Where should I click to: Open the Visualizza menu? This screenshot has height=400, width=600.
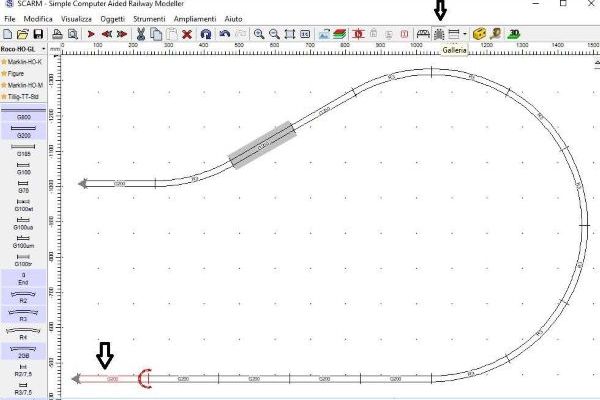74,19
